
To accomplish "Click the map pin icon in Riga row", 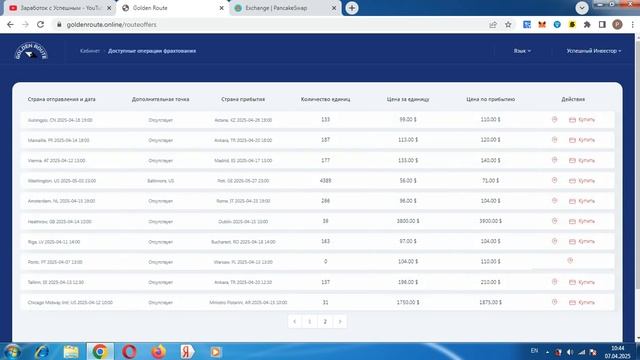I will click(x=554, y=241).
